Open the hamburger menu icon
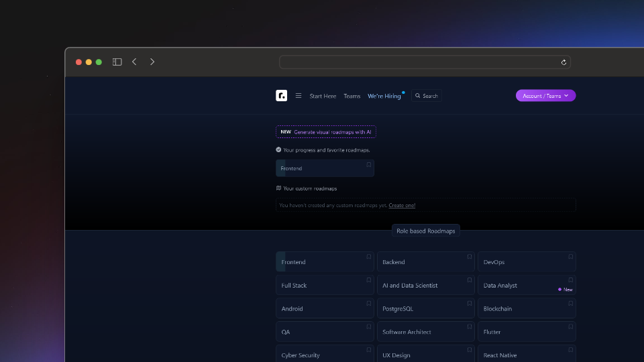This screenshot has height=362, width=644. pos(299,96)
